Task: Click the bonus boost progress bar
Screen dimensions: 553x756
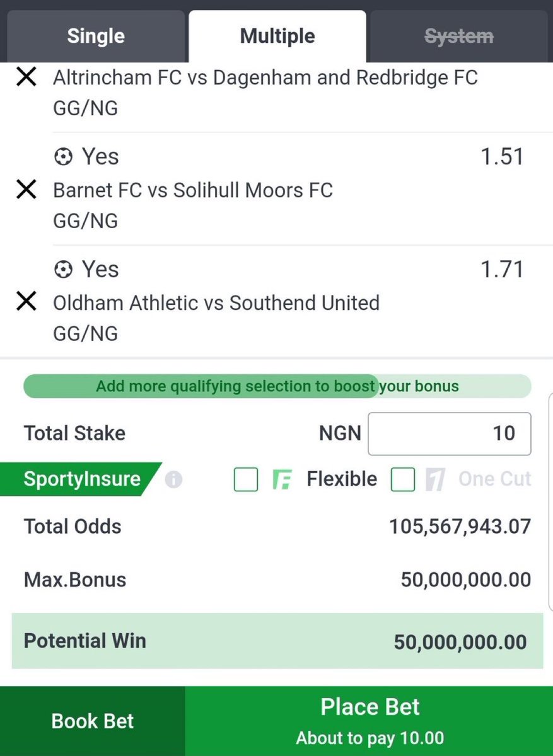Action: 277,386
